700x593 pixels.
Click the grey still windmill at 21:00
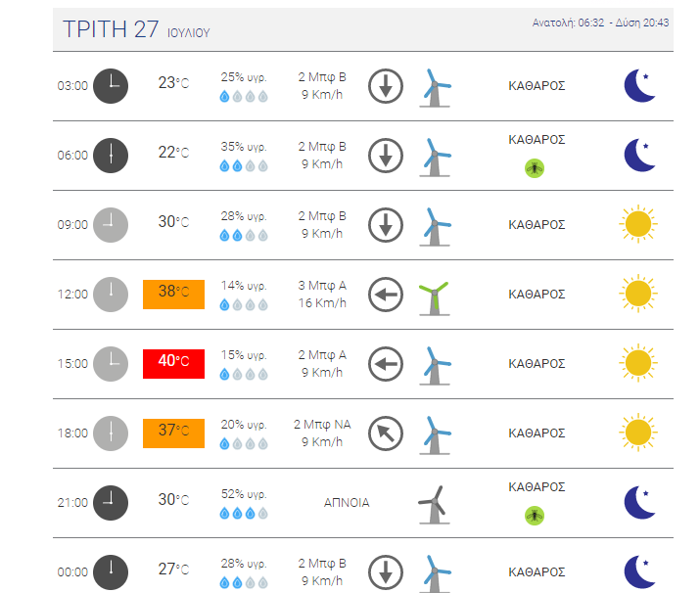point(433,505)
